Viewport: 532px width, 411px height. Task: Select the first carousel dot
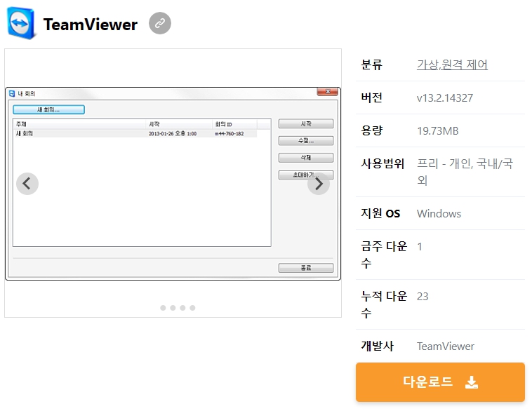[x=163, y=308]
